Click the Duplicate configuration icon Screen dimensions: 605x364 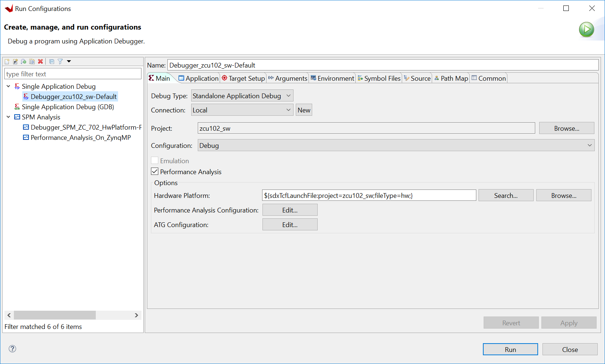click(32, 62)
